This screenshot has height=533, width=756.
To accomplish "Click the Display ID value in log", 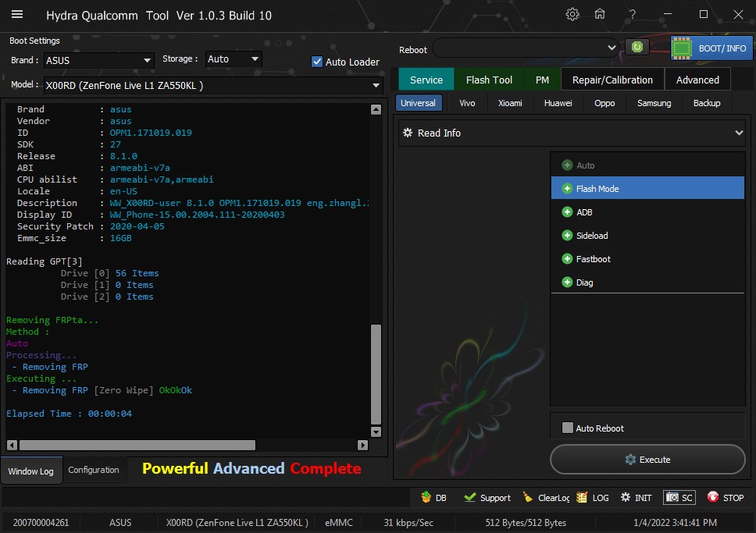I will 197,215.
